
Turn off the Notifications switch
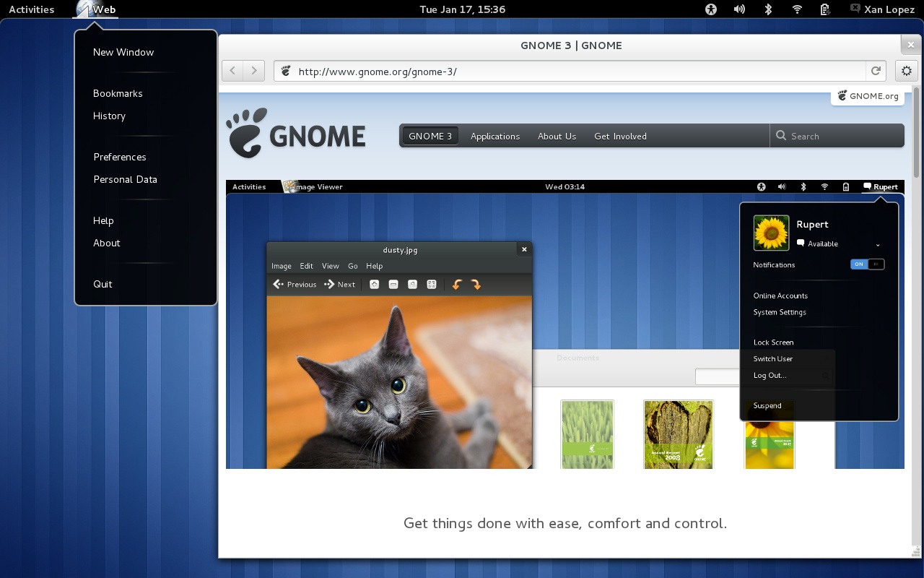coord(867,264)
